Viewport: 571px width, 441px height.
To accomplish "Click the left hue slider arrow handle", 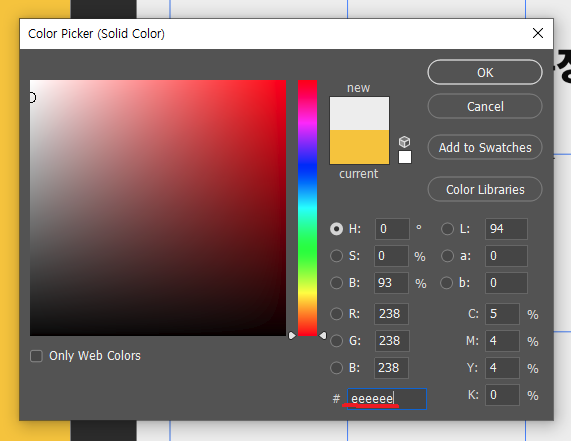I will 292,335.
